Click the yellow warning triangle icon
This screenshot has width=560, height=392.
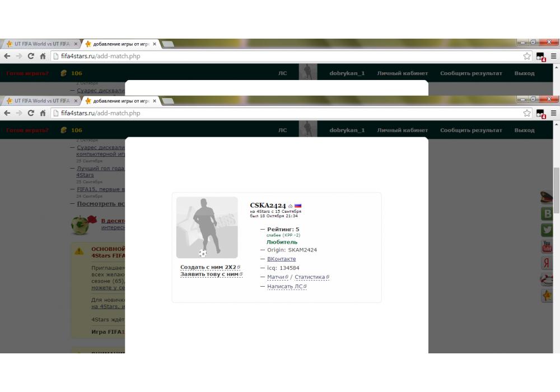79,251
